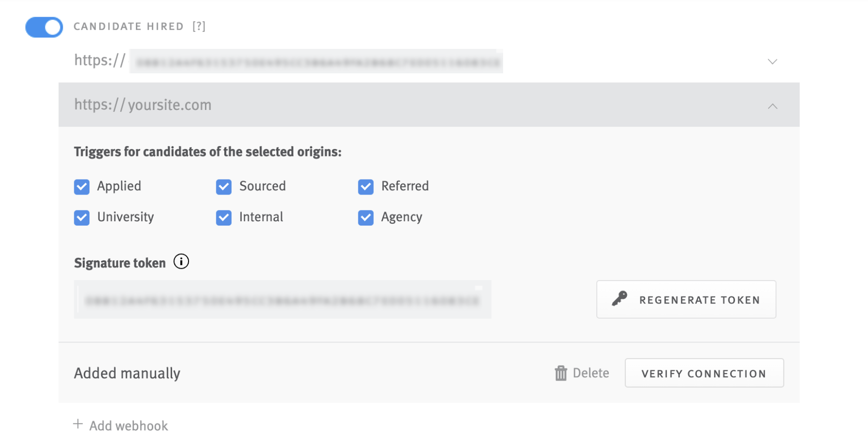Disable the Candidate Hired toggle

(44, 27)
